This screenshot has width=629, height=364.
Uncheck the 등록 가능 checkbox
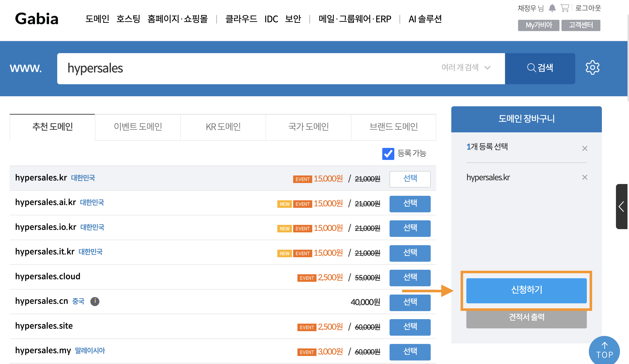tap(388, 153)
